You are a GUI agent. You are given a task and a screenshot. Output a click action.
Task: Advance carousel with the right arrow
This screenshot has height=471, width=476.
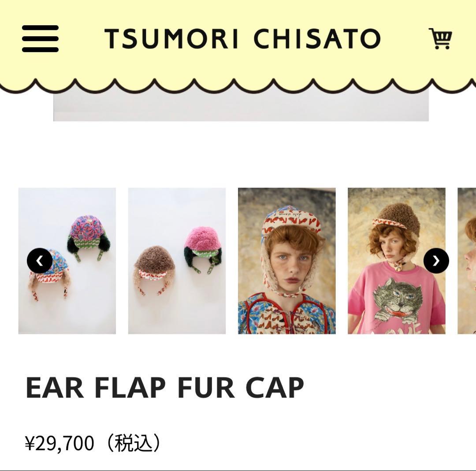(436, 261)
